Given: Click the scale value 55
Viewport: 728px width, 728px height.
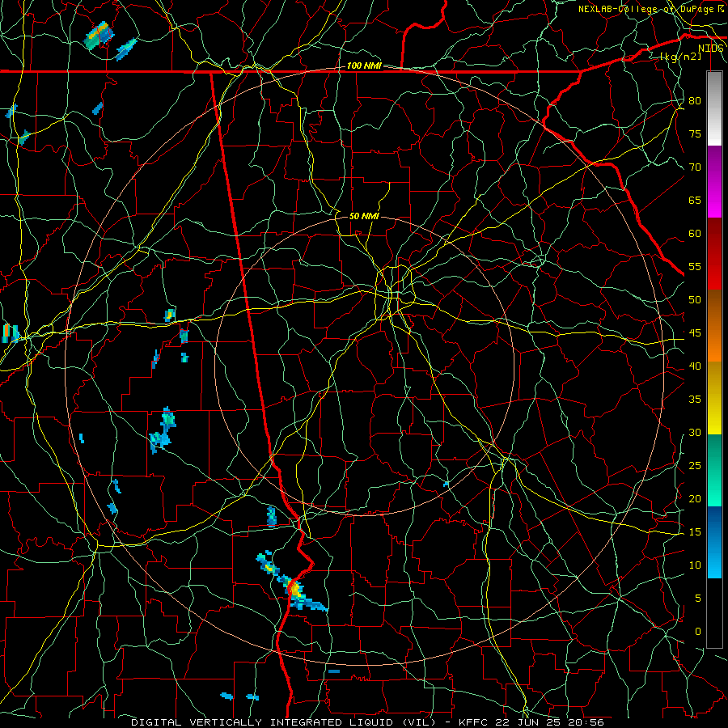Looking at the screenshot, I should (x=695, y=266).
